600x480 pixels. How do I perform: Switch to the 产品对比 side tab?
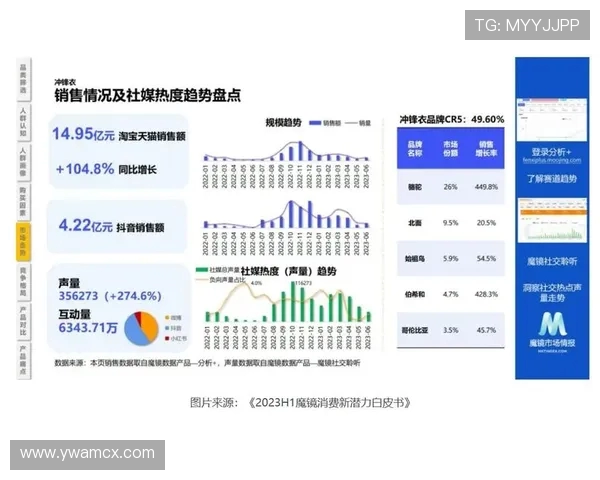[x=23, y=322]
